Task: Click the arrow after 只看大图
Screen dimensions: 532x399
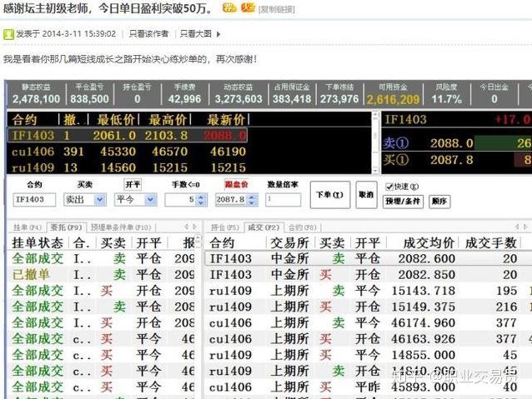Action: (218, 34)
